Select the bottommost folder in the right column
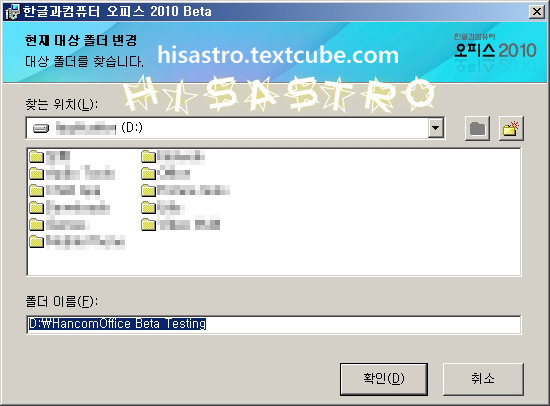This screenshot has height=406, width=550. pos(181,224)
